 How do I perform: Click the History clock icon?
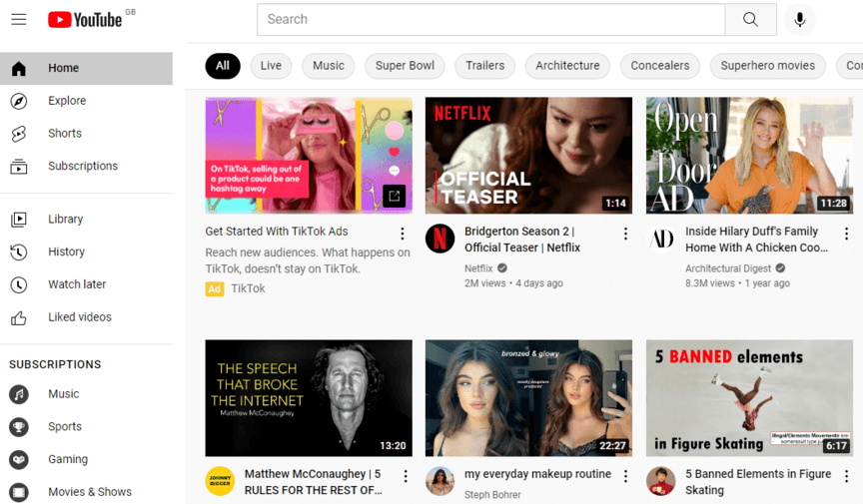pos(19,252)
